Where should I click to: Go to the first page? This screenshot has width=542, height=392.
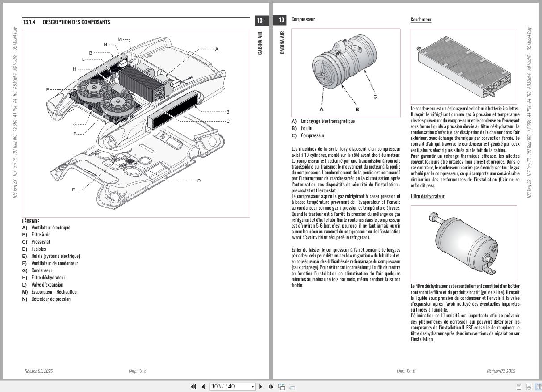tap(193, 387)
